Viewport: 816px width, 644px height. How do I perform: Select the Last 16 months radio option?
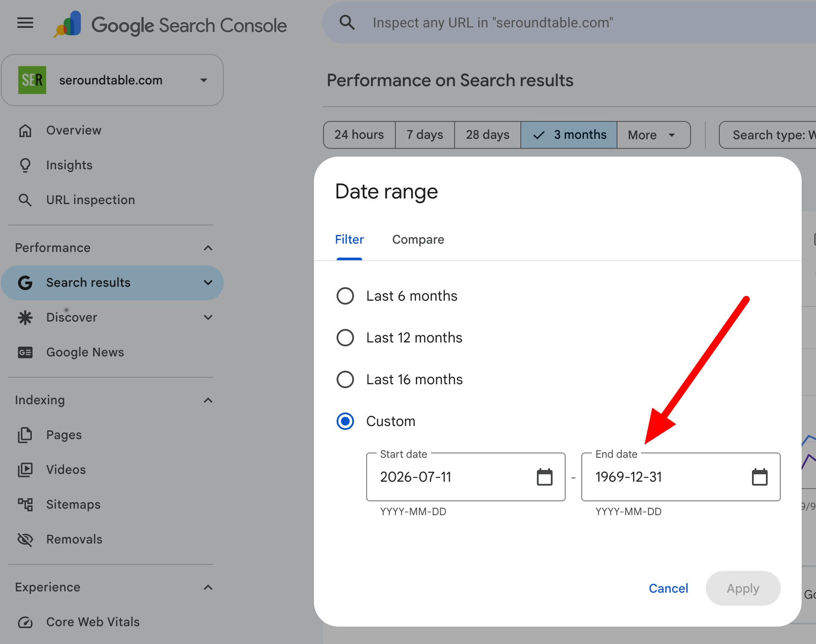(345, 379)
